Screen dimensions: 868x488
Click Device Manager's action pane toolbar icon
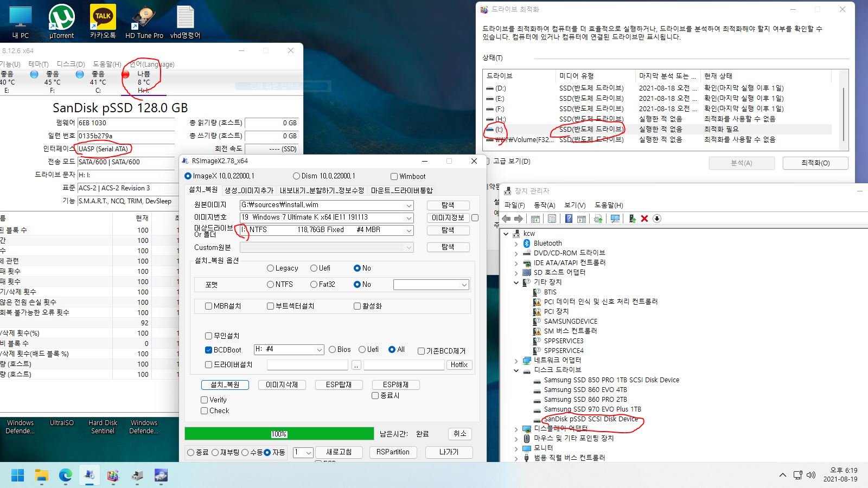point(582,219)
